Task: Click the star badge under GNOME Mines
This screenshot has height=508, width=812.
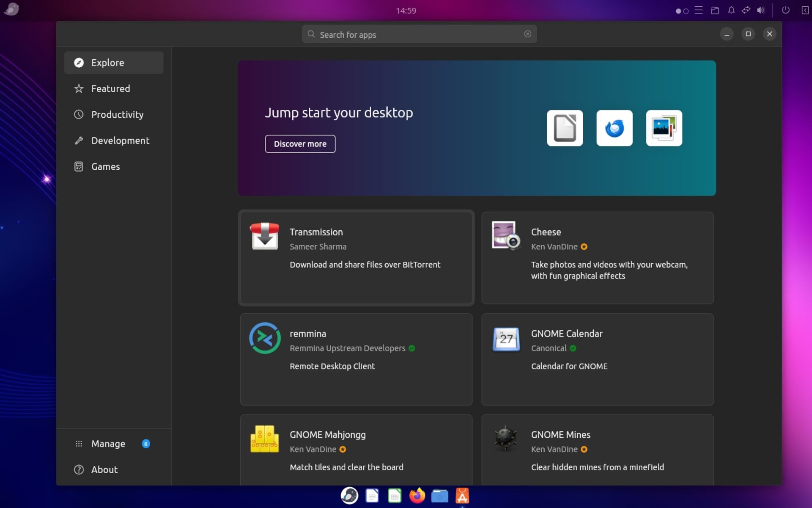Action: pos(584,449)
